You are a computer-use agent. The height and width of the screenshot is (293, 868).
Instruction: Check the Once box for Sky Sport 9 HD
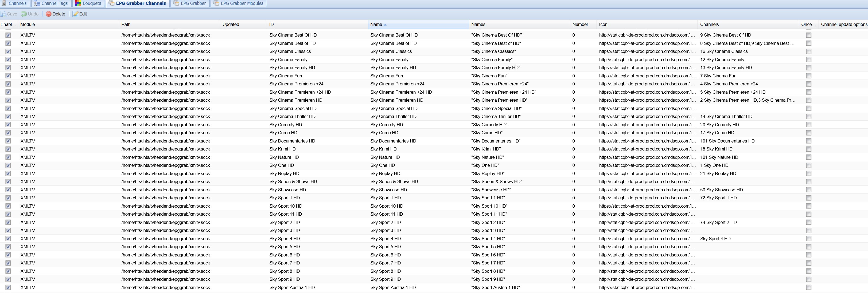point(809,280)
